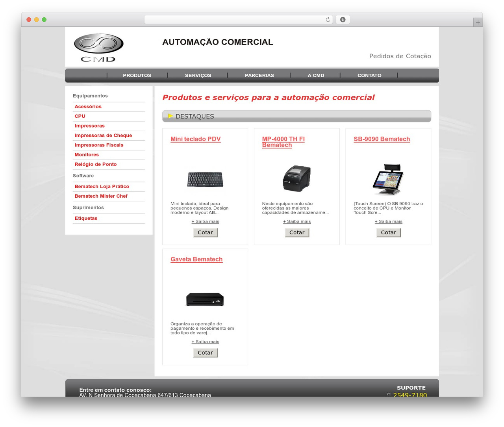504x427 pixels.
Task: Hit Cotar button for SB-9090 Bematech
Action: [388, 232]
